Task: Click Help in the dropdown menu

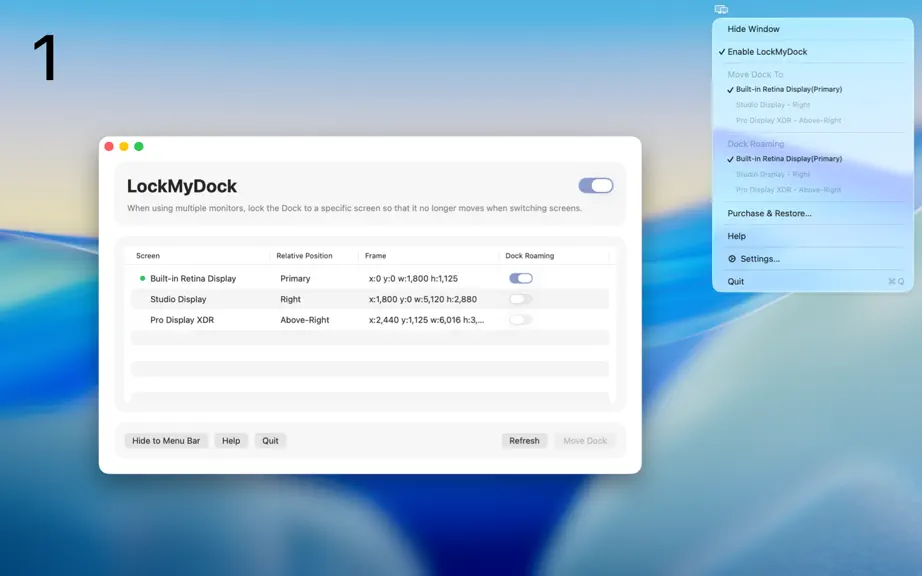Action: tap(736, 236)
